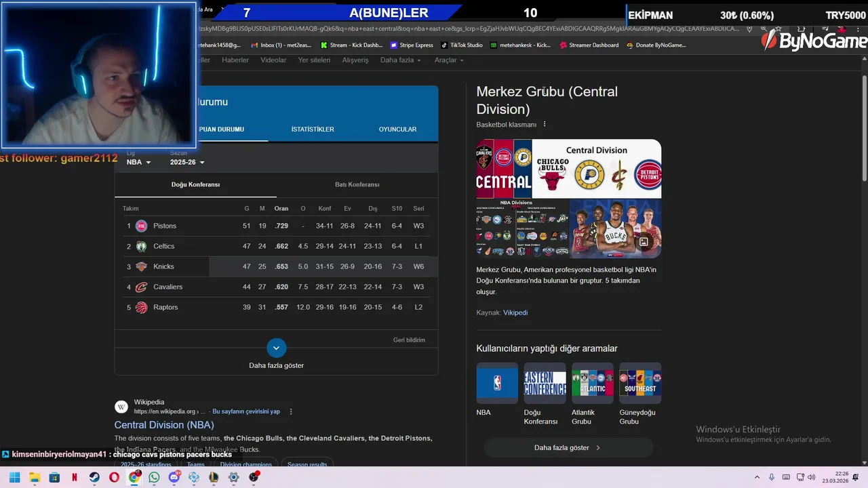Switch to Yer siteleri search tab

[x=314, y=60]
